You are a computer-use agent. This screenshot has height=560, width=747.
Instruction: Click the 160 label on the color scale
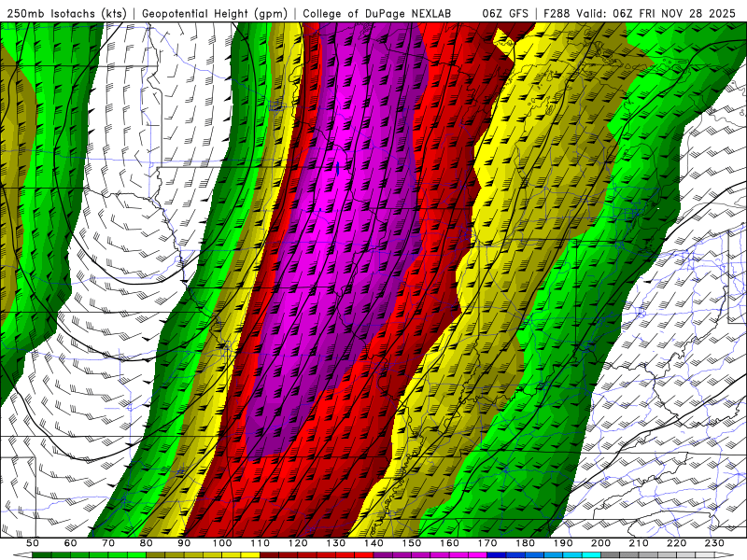(449, 543)
